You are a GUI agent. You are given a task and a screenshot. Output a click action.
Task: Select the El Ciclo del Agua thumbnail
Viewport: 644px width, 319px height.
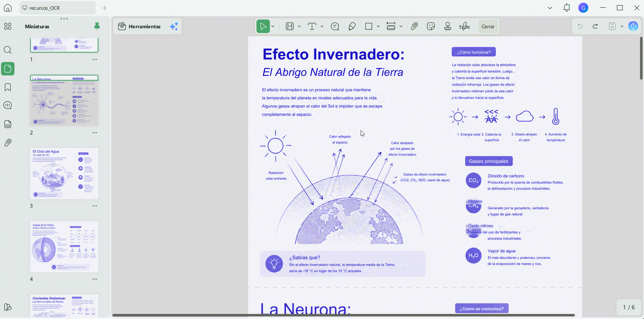point(64,174)
